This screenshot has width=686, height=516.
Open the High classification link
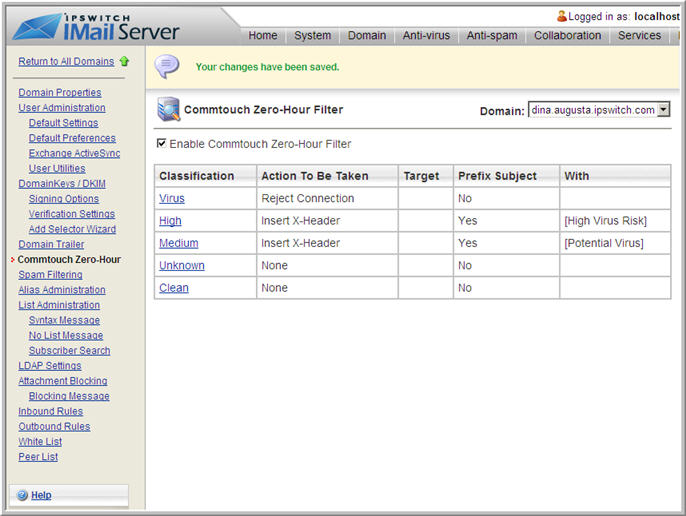(170, 221)
